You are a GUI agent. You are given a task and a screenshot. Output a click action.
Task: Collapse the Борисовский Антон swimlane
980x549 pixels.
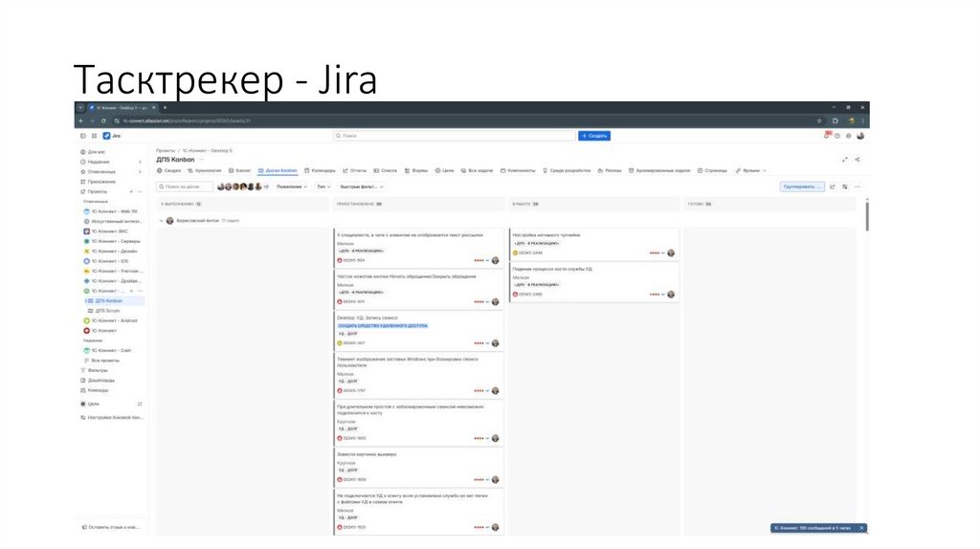coord(161,221)
